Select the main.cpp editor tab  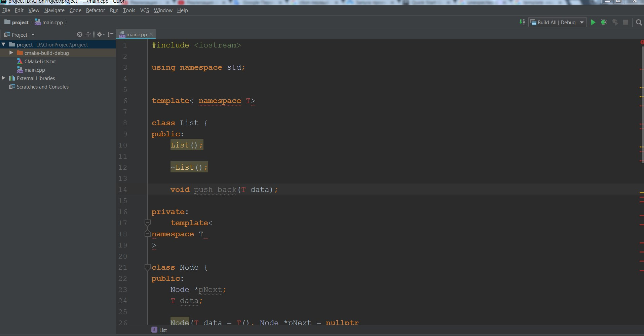tap(137, 34)
